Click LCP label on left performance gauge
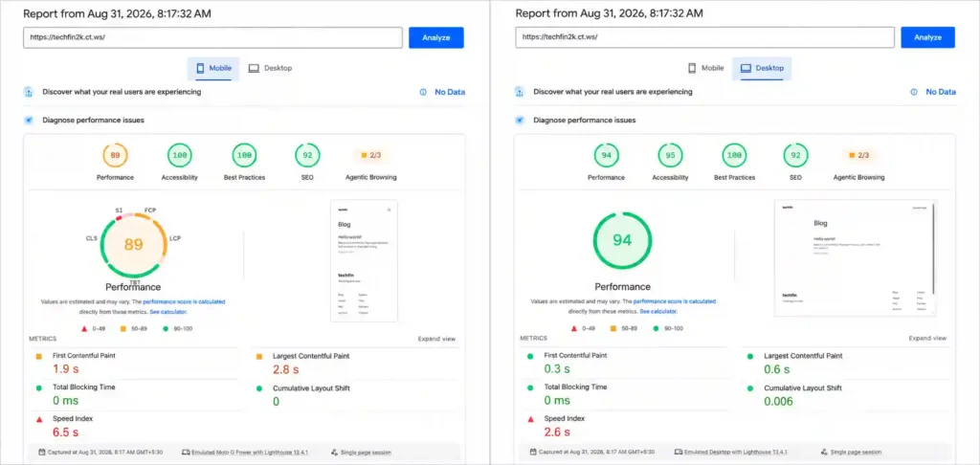Screen dimensions: 980x465 [x=175, y=239]
